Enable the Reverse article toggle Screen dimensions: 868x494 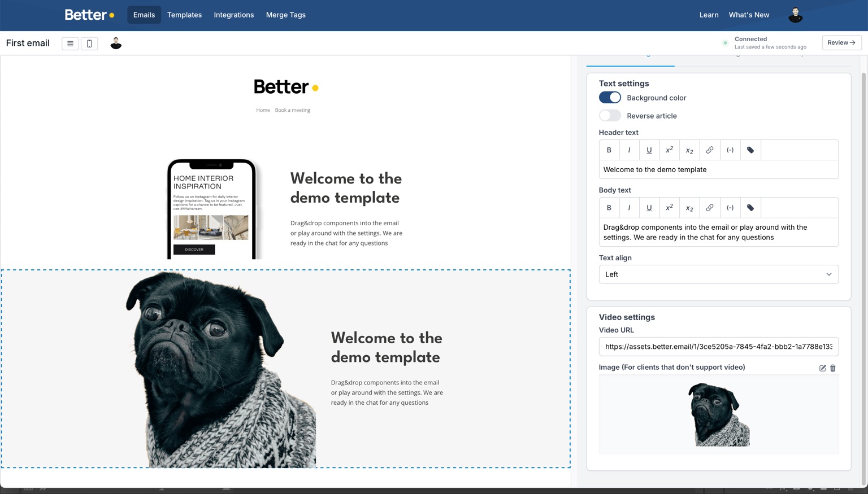(x=610, y=116)
